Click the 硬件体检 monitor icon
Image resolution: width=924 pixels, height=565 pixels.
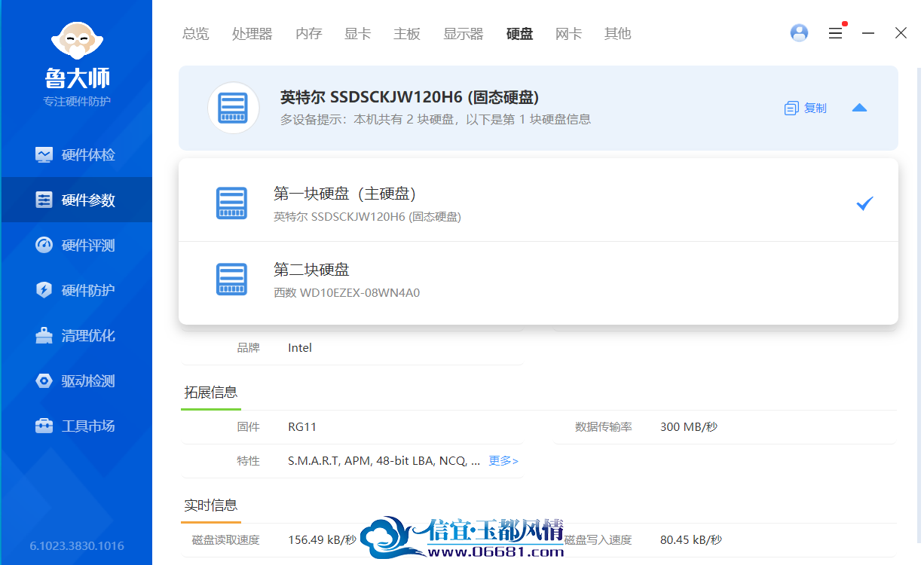tap(44, 155)
